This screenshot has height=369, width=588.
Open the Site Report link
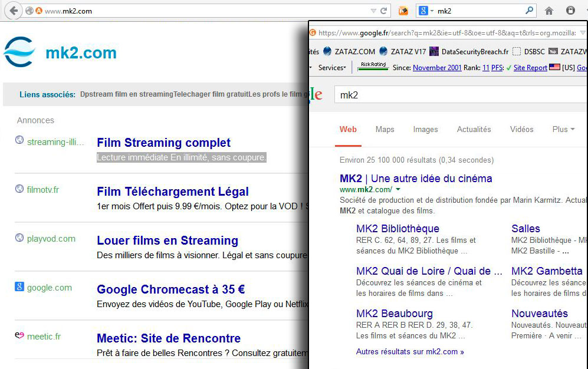530,68
